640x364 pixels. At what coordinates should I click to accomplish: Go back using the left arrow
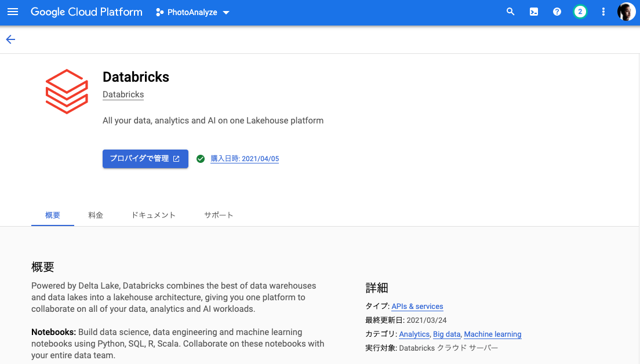pos(10,39)
